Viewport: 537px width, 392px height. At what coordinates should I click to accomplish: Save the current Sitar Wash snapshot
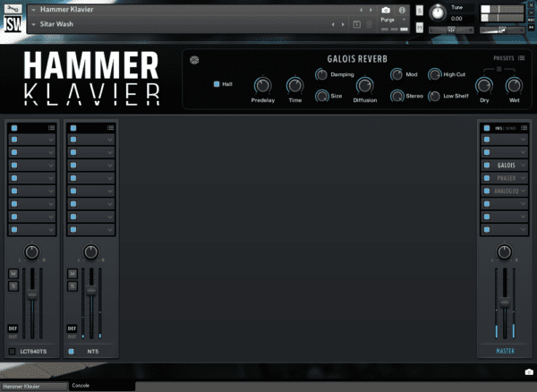(x=356, y=24)
